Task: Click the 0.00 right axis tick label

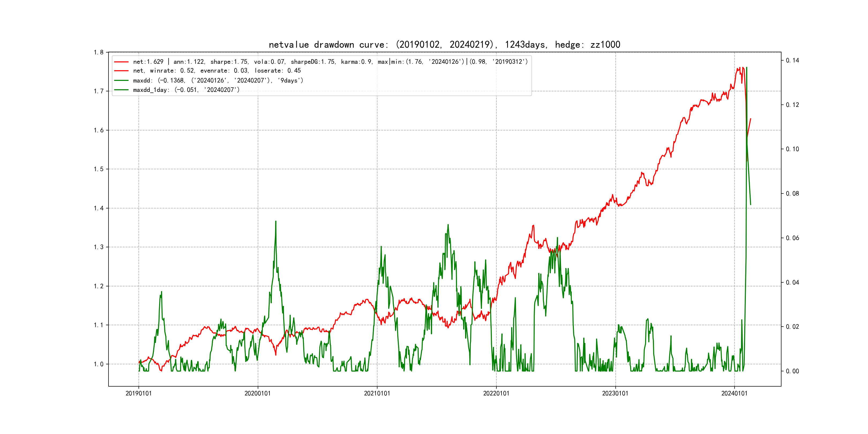Action: pos(792,371)
